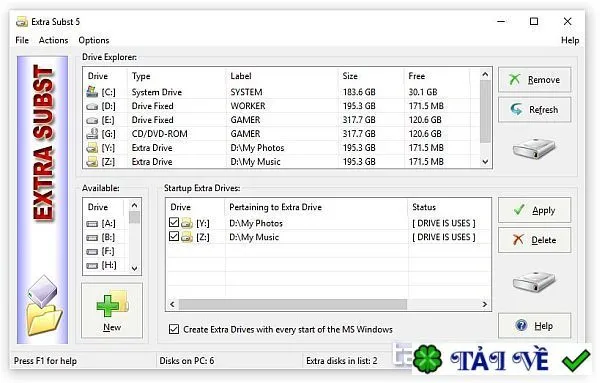Click the CD/DVD-ROM type cell
The width and height of the screenshot is (600, 383).
[160, 134]
